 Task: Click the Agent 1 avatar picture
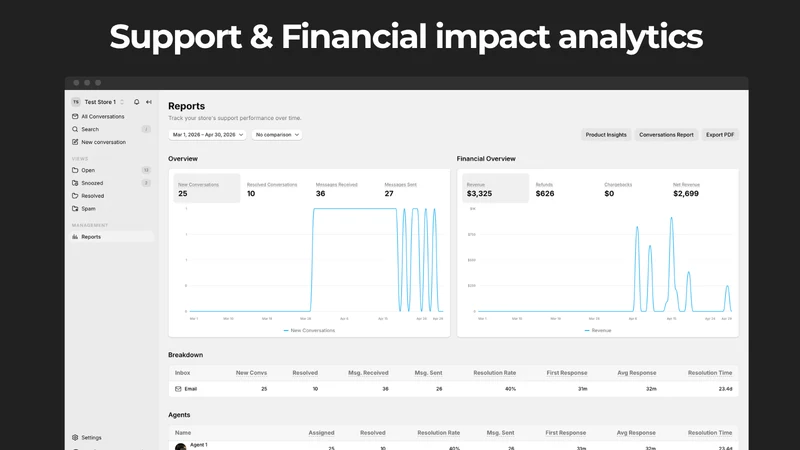click(x=181, y=447)
